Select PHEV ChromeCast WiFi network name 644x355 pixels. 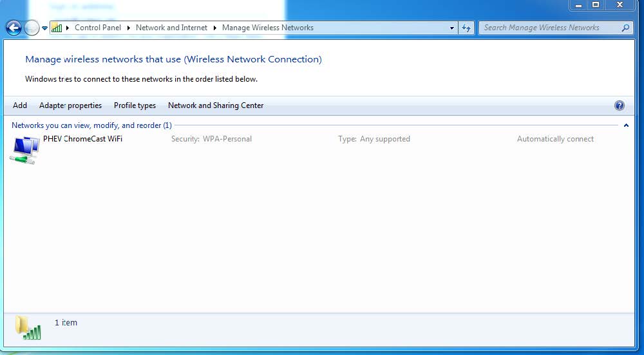pyautogui.click(x=82, y=138)
